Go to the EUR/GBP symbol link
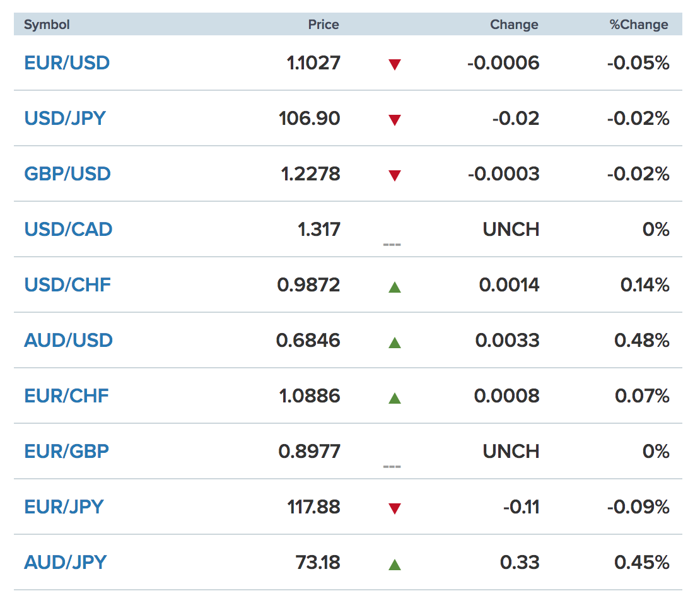Viewport: 700px width, 603px height. (x=66, y=452)
